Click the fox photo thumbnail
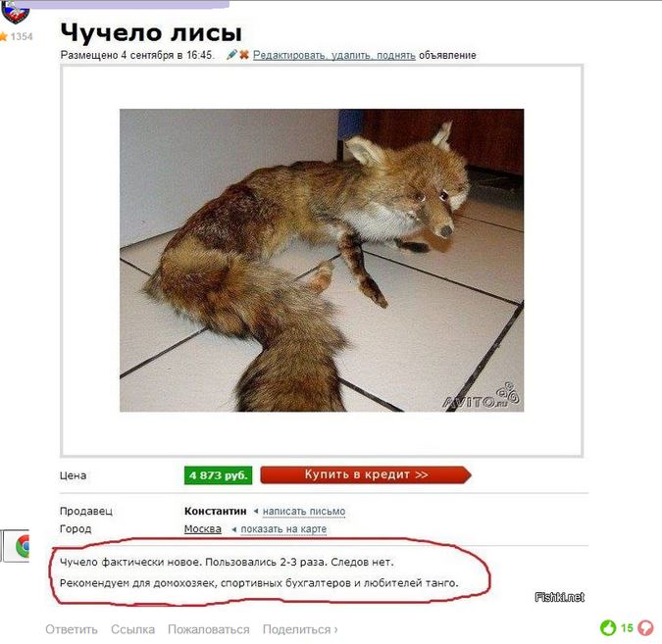The width and height of the screenshot is (662, 644). (322, 261)
